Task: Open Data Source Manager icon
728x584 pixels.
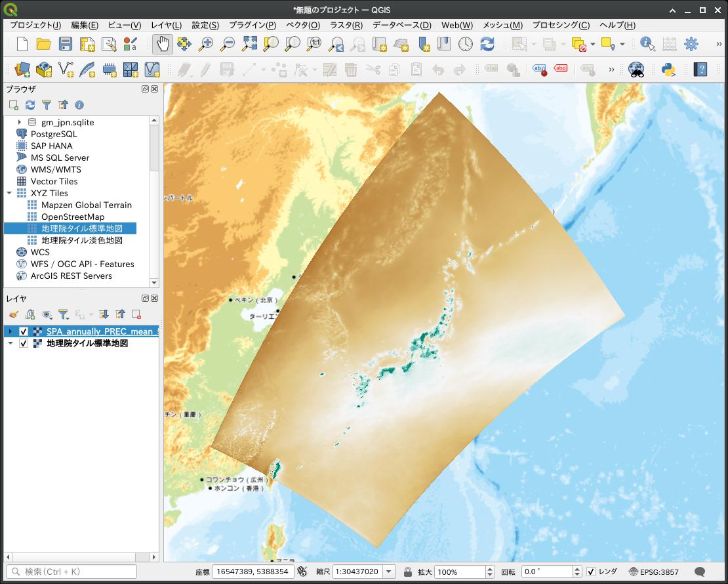Action: pyautogui.click(x=22, y=70)
